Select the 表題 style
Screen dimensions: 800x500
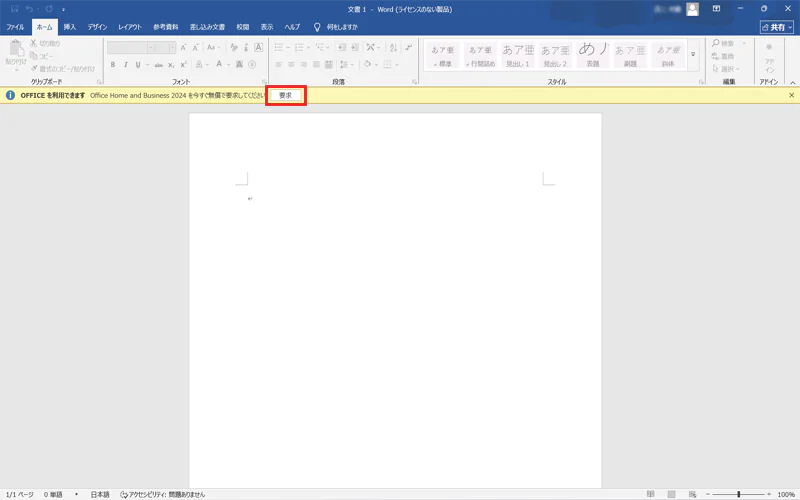point(593,55)
